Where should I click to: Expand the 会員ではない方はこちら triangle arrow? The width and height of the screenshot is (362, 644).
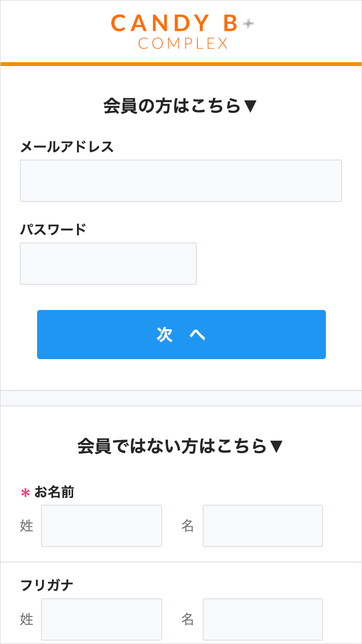pyautogui.click(x=276, y=446)
